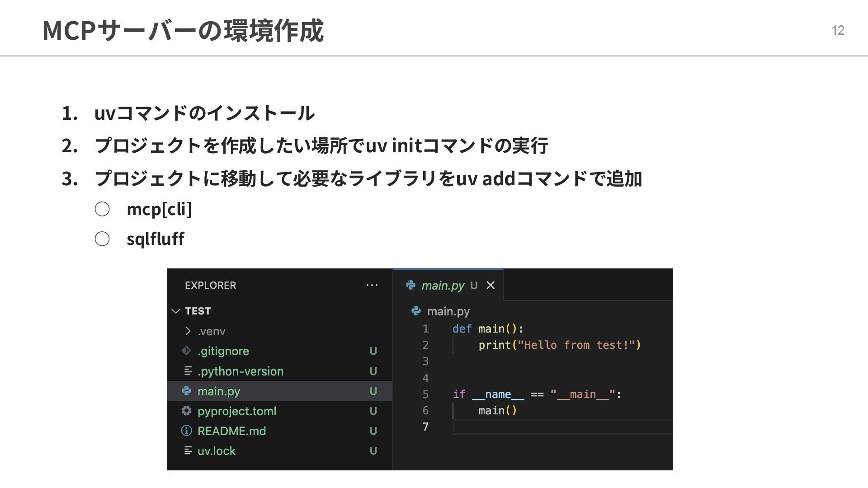Screen dimensions: 868x488
Task: Click the Python icon beside main.py in Explorer
Action: pos(186,391)
